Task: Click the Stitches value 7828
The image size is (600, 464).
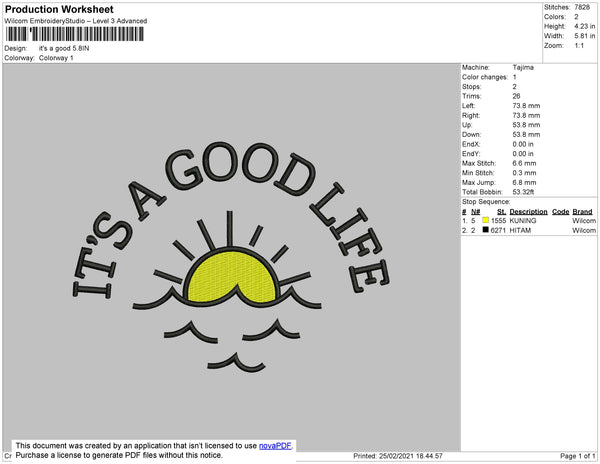Action: pos(582,7)
